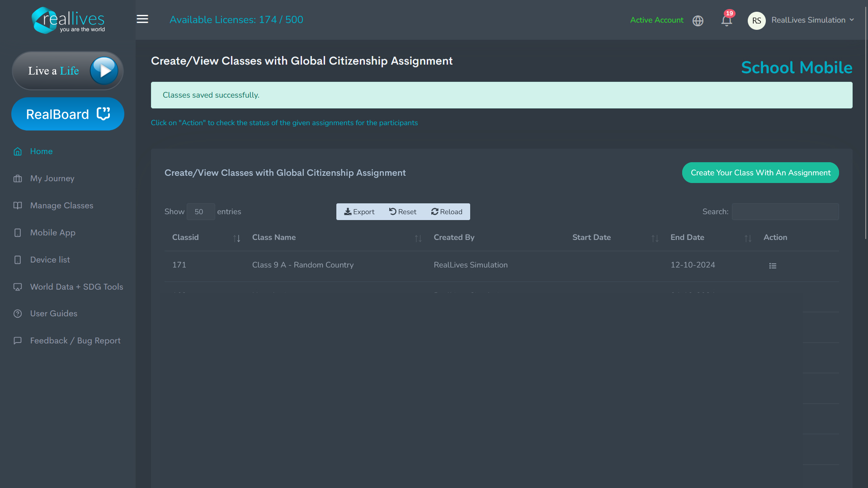Export the classes table
The height and width of the screenshot is (488, 868).
359,211
